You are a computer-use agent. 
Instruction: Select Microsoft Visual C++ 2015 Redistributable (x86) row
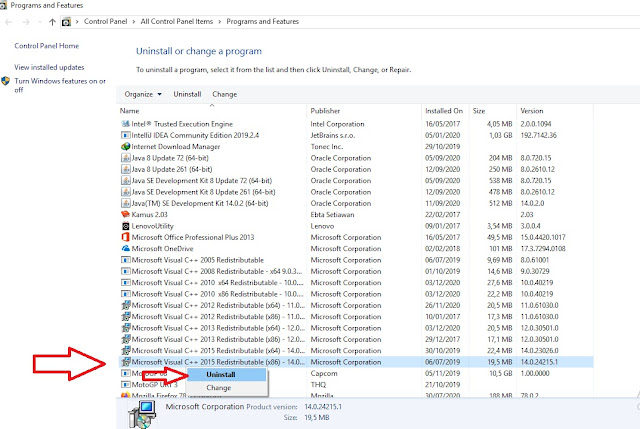[355, 362]
